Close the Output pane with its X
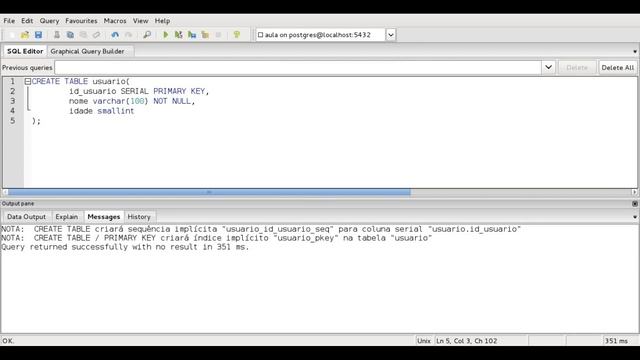Screen dimensions: 640x360 (635, 203)
